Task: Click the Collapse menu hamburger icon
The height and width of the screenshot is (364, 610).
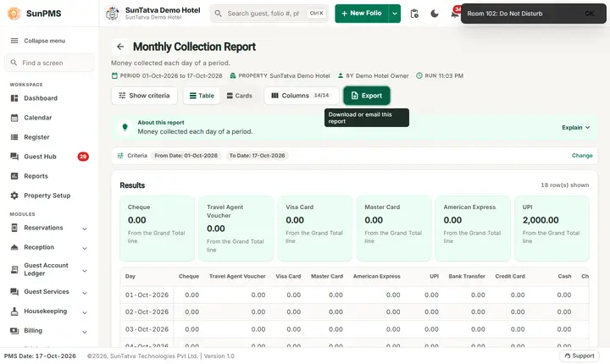Action: (14, 41)
